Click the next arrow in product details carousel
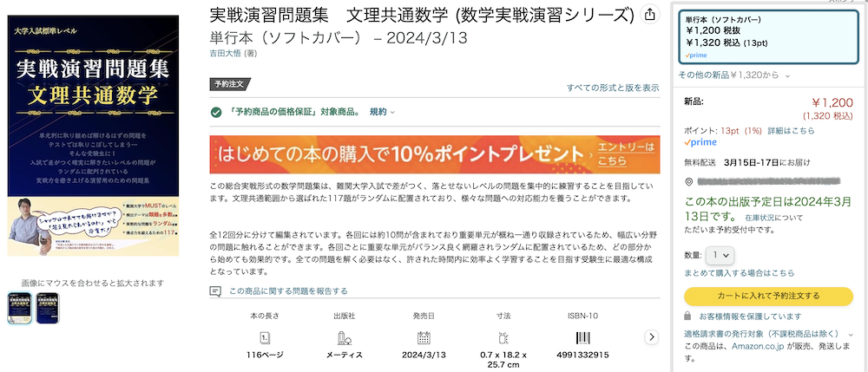868x372 pixels. click(x=652, y=337)
